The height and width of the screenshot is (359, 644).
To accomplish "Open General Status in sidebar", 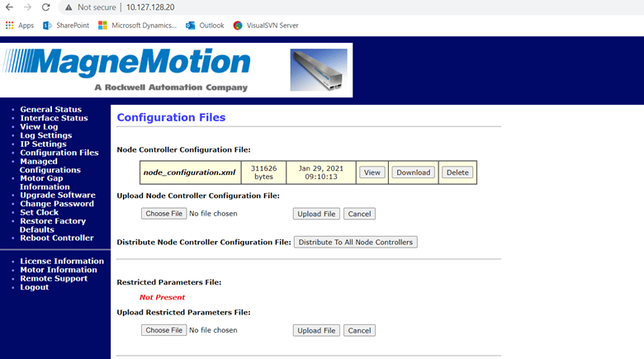I will click(x=50, y=110).
